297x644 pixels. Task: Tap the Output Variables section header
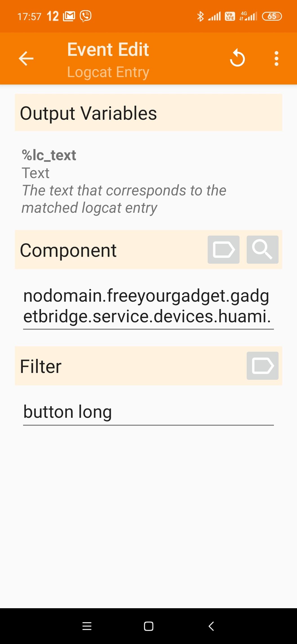point(148,113)
